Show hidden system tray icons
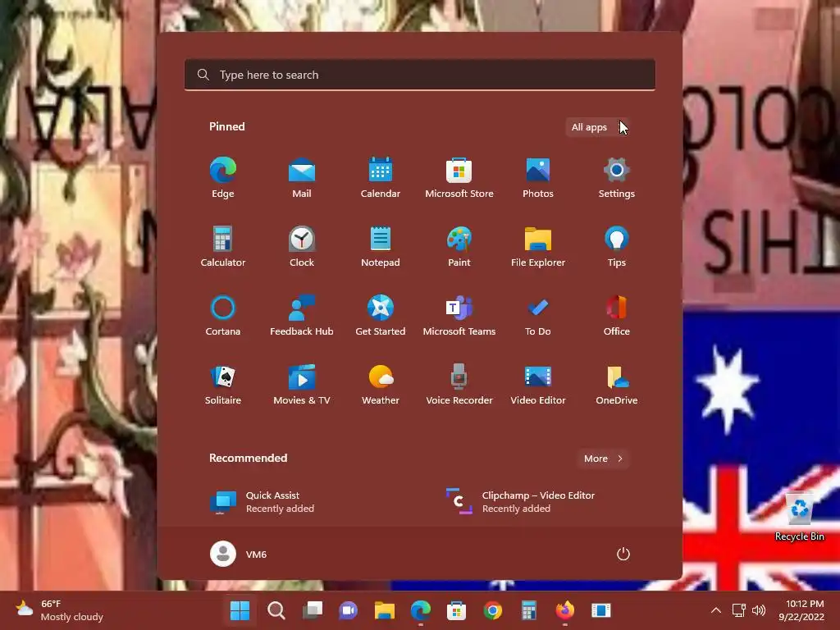The image size is (840, 630). click(715, 610)
